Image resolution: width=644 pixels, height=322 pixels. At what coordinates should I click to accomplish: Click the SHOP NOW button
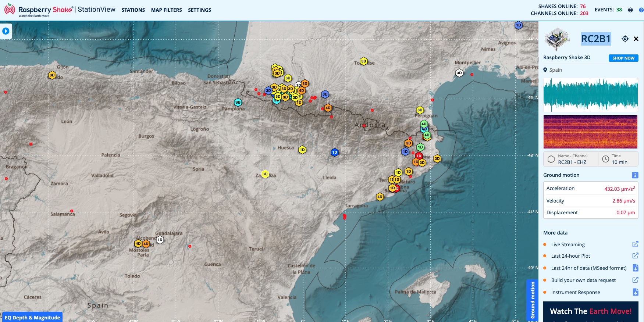click(623, 58)
